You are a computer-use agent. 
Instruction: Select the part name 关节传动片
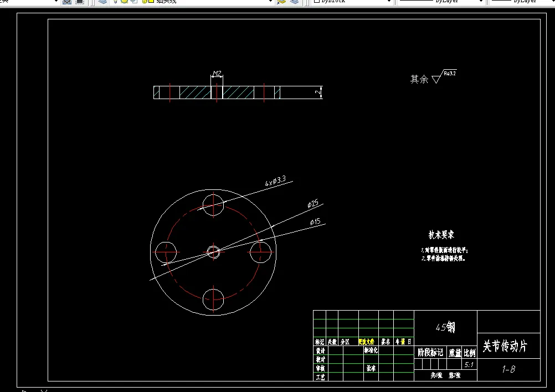click(x=505, y=345)
